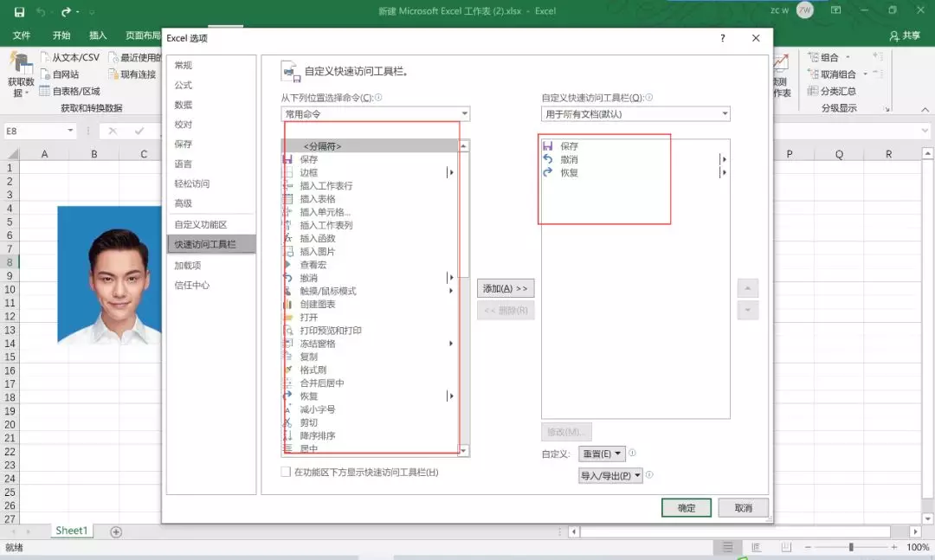935x560 pixels.
Task: Click the Save icon in title bar
Action: pos(19,11)
